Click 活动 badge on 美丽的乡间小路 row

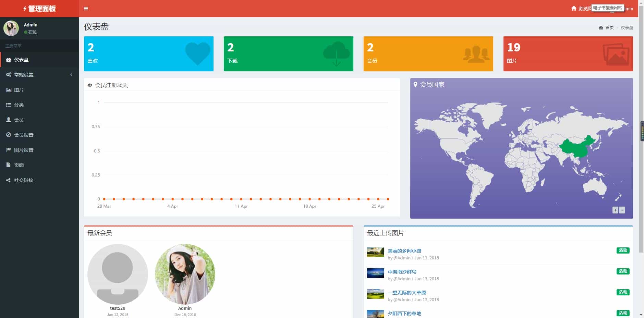(623, 250)
